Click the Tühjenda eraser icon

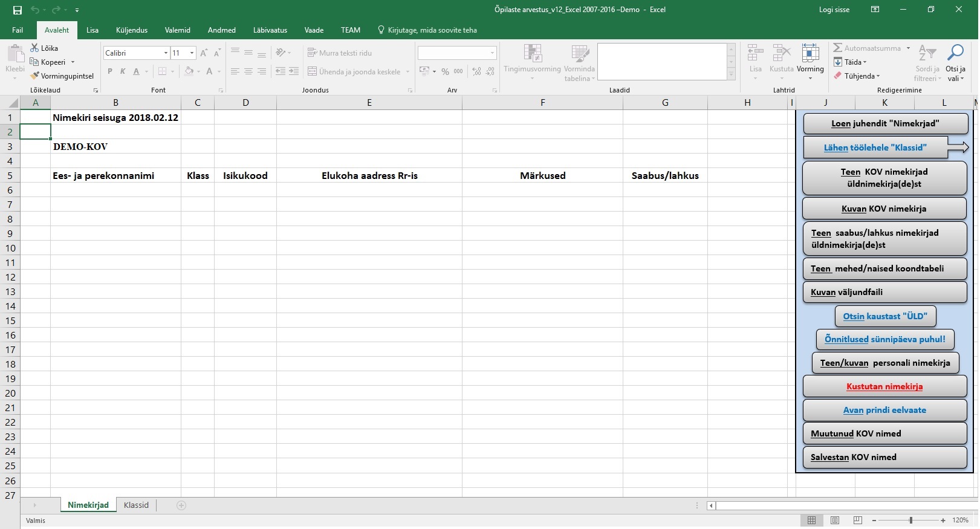click(x=838, y=76)
